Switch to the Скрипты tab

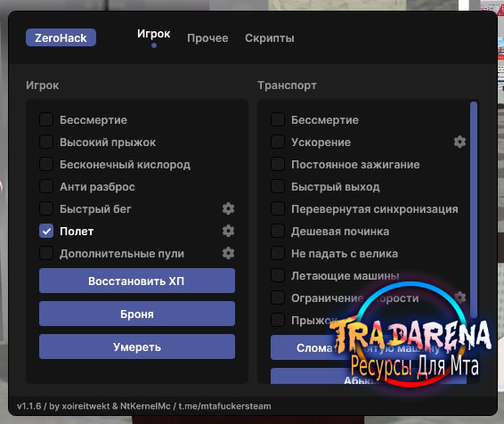(x=269, y=38)
